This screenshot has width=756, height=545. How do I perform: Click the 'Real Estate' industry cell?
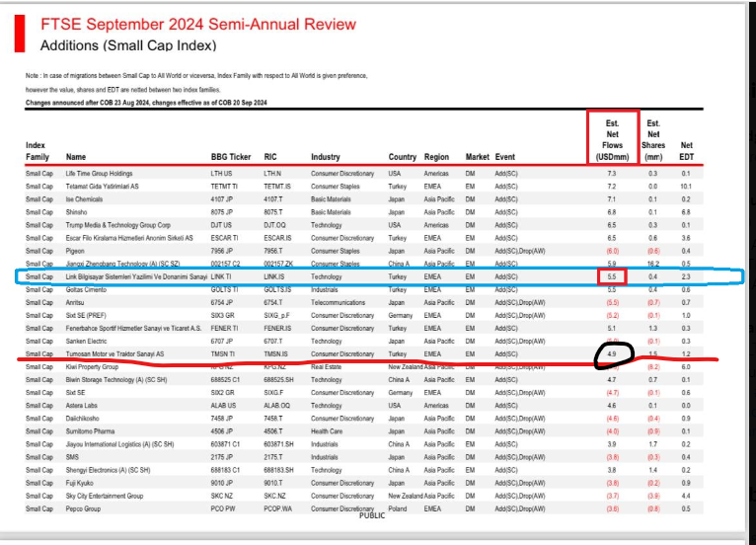326,367
